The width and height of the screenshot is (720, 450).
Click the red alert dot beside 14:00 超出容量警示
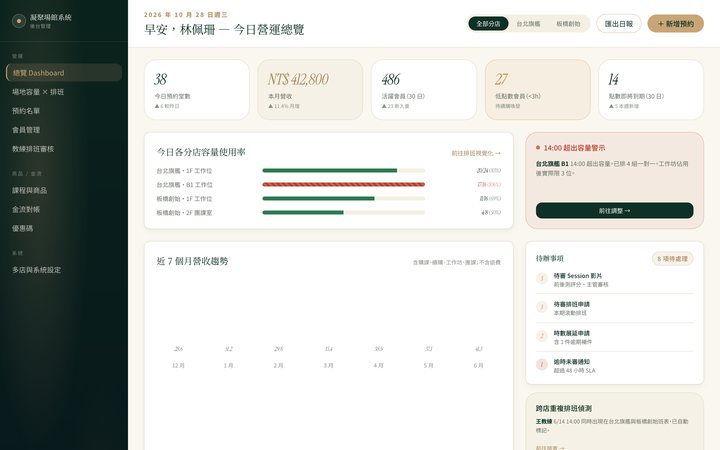538,148
